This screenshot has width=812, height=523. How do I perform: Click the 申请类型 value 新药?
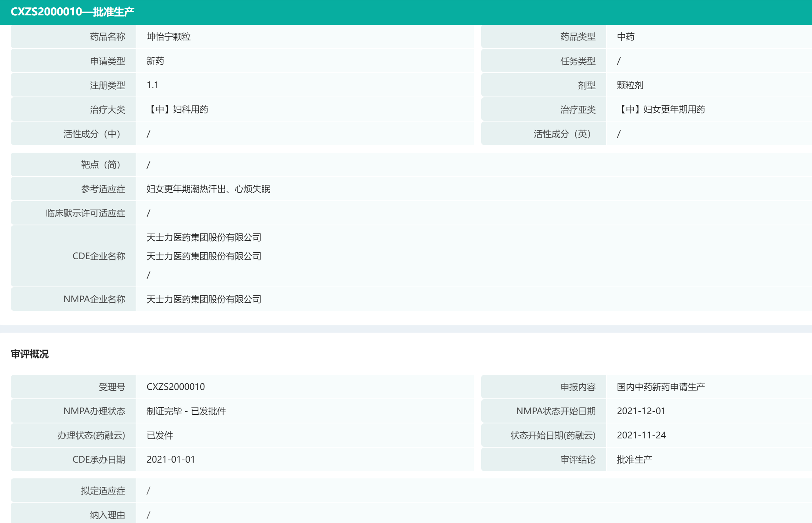click(155, 61)
